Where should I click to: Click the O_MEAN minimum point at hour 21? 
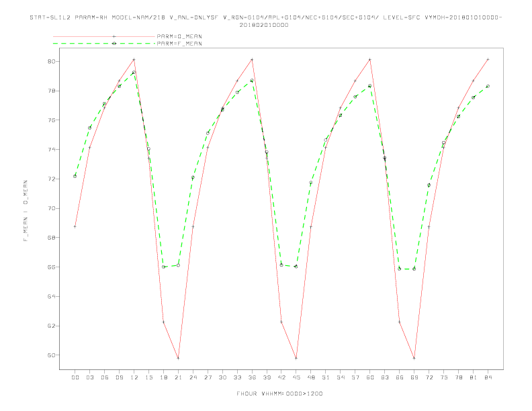click(178, 358)
